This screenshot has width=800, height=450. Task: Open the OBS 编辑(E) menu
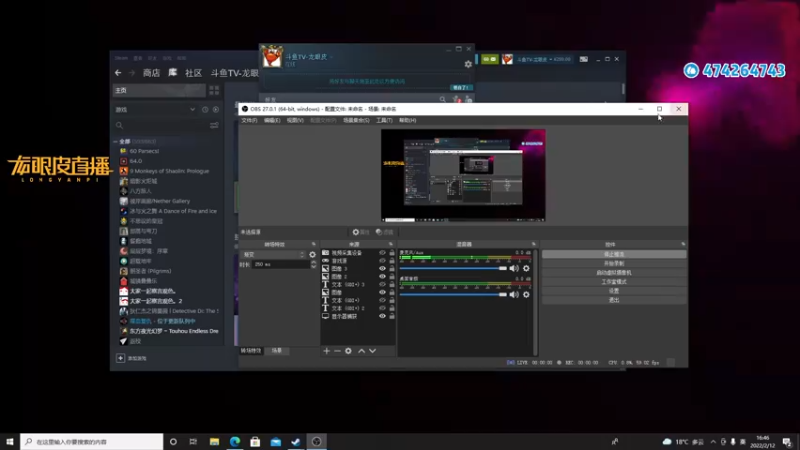coord(272,120)
